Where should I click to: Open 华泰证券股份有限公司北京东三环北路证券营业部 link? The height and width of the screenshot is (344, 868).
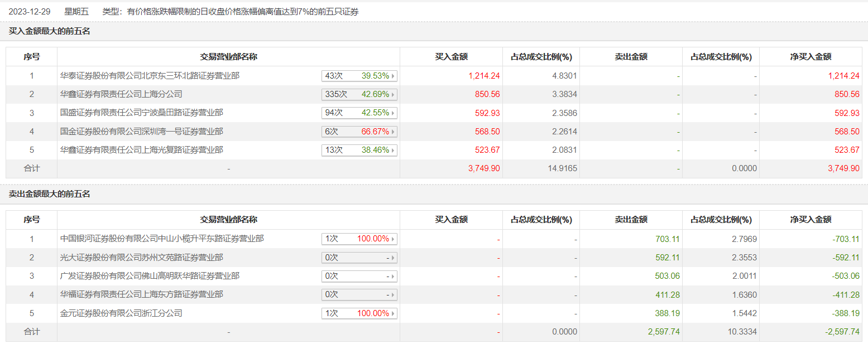click(x=150, y=75)
